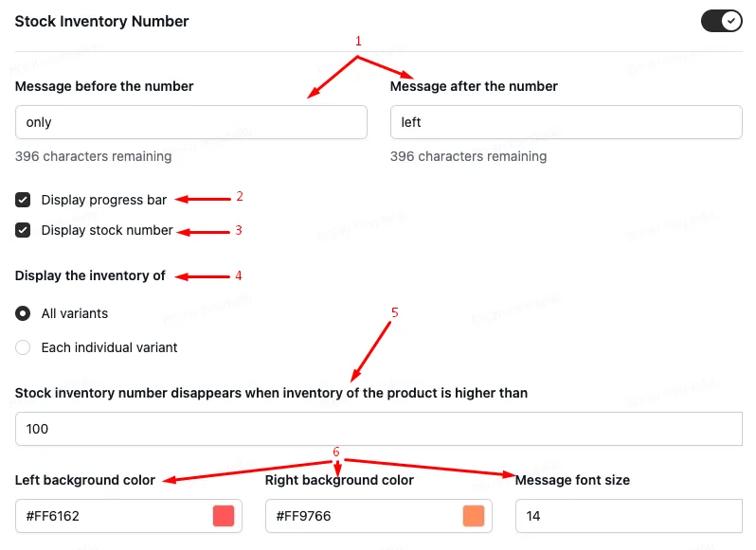Click the Stock Inventory Number heading
The width and height of the screenshot is (756, 550).
[101, 21]
